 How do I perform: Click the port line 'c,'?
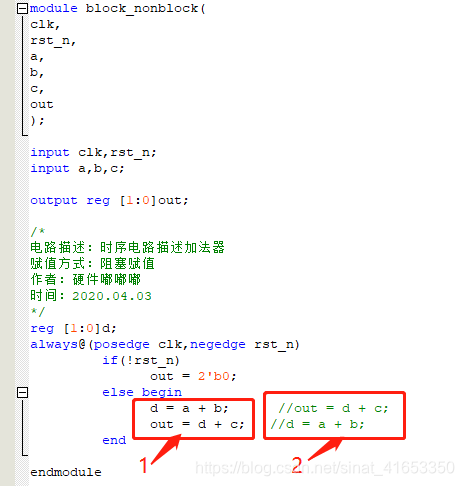[x=37, y=89]
